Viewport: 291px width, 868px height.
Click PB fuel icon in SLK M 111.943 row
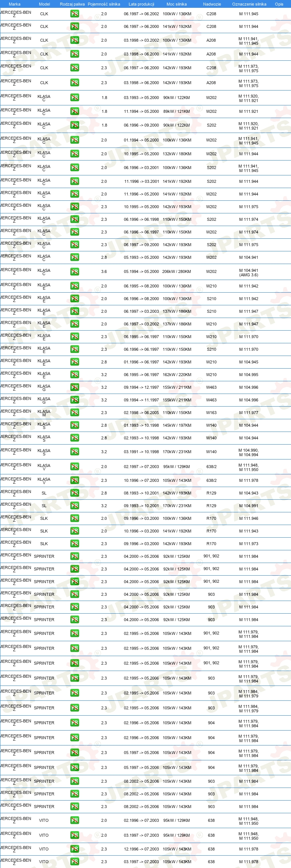coord(74,531)
